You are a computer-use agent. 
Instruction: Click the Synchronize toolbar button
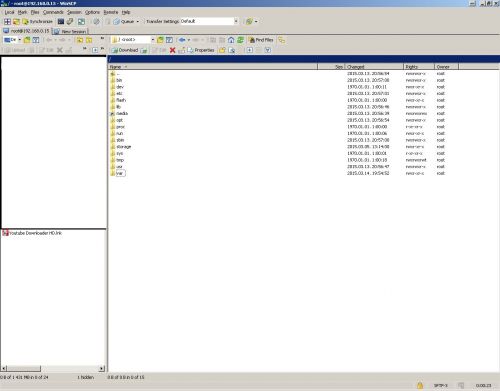pyautogui.click(x=37, y=22)
